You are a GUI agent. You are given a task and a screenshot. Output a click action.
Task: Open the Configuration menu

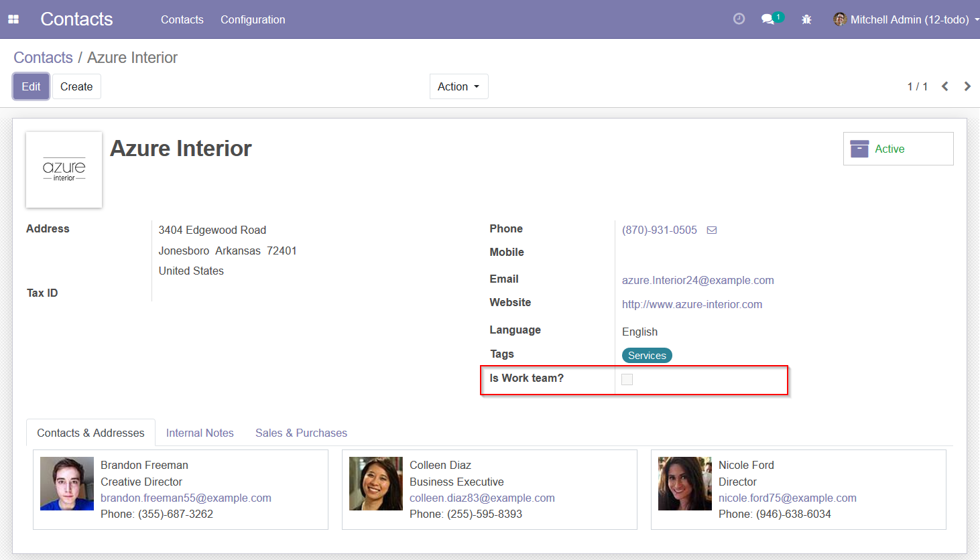(253, 19)
